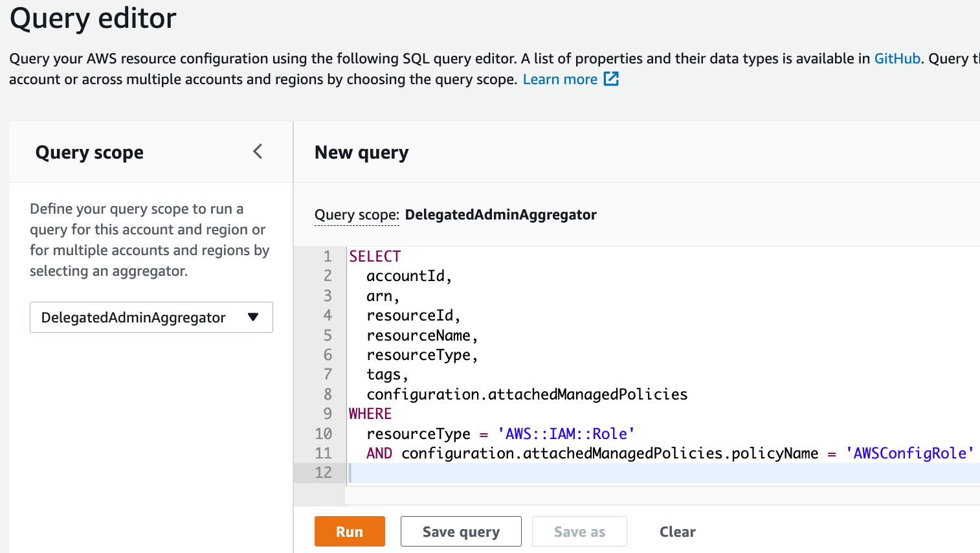
Task: Click line number 10 in the editor gutter
Action: click(328, 433)
